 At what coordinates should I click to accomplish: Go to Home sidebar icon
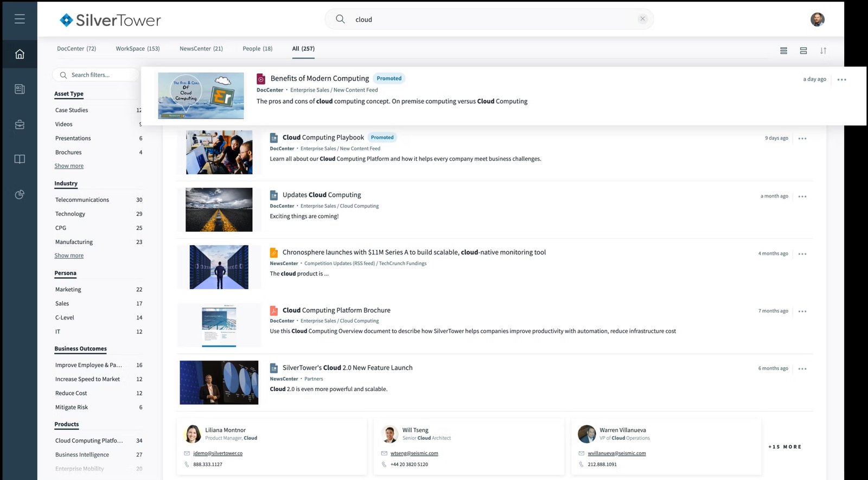[20, 54]
